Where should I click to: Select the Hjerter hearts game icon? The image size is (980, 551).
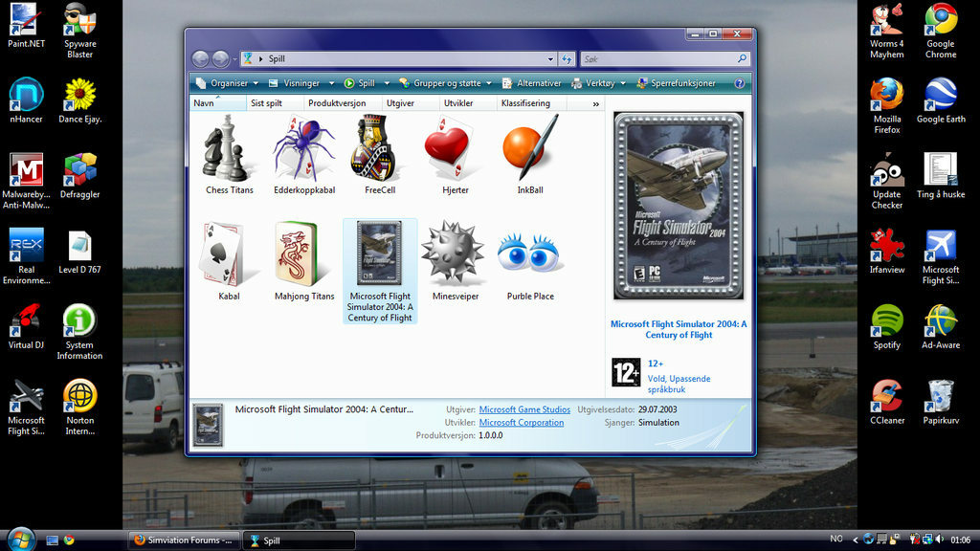point(455,155)
